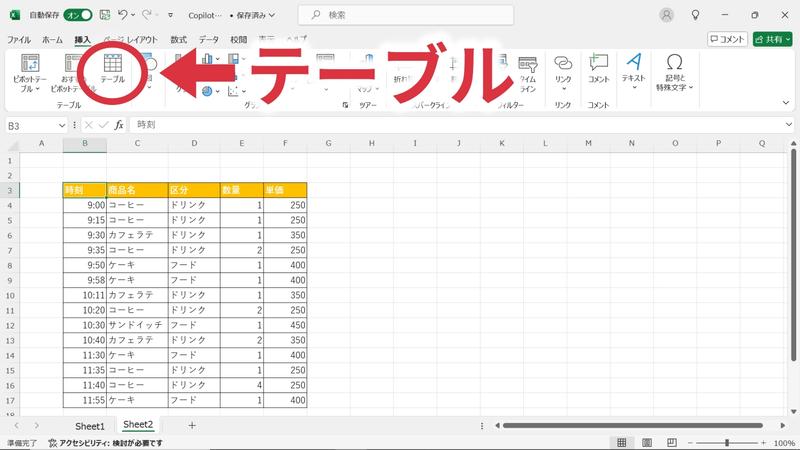Click the サンドイッチ cell
The width and height of the screenshot is (800, 450).
[137, 325]
